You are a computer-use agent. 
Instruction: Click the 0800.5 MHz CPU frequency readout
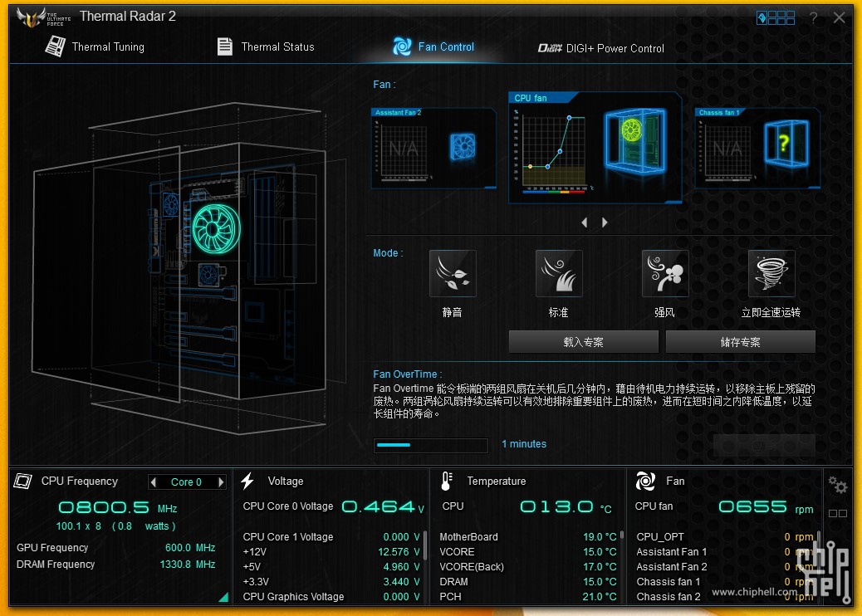118,507
